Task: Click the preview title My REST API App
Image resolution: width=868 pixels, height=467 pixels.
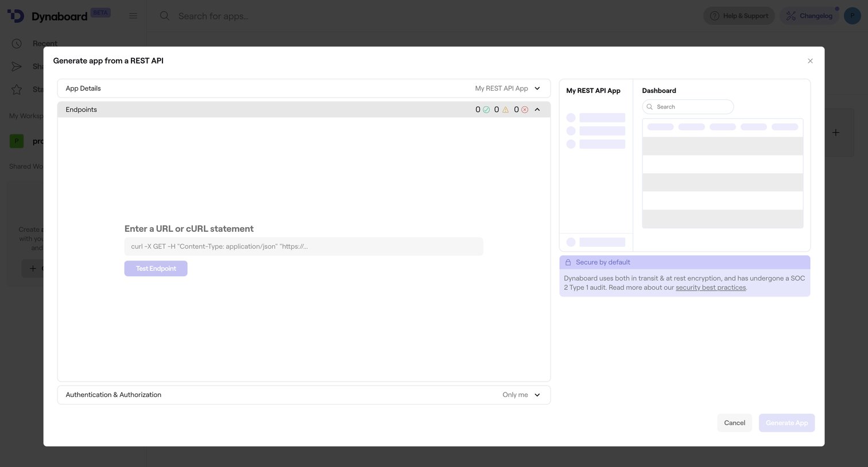Action: tap(593, 91)
